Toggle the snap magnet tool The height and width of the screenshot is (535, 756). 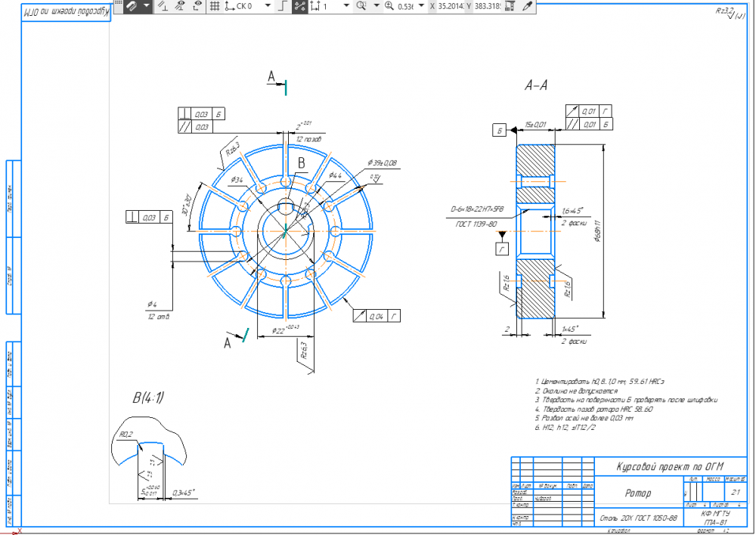(131, 6)
